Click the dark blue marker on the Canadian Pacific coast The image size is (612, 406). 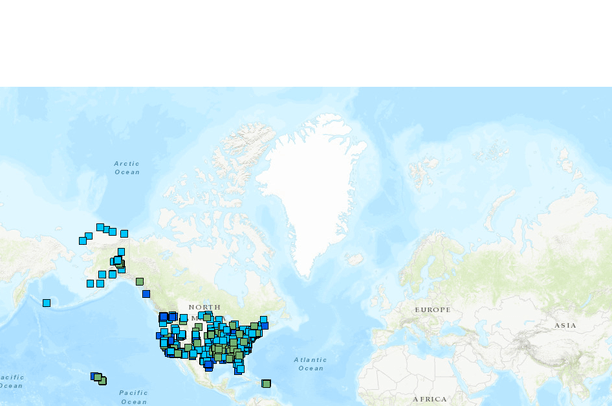pos(146,294)
